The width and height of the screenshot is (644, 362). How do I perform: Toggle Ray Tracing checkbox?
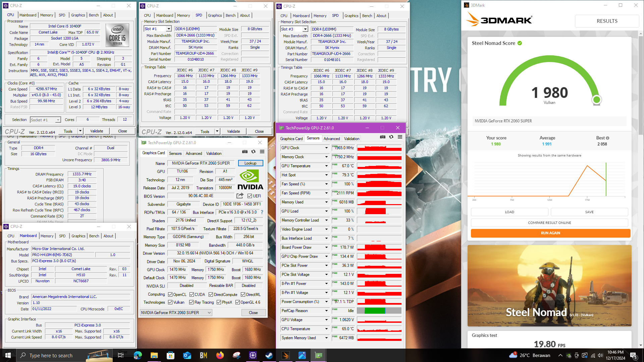pyautogui.click(x=191, y=302)
